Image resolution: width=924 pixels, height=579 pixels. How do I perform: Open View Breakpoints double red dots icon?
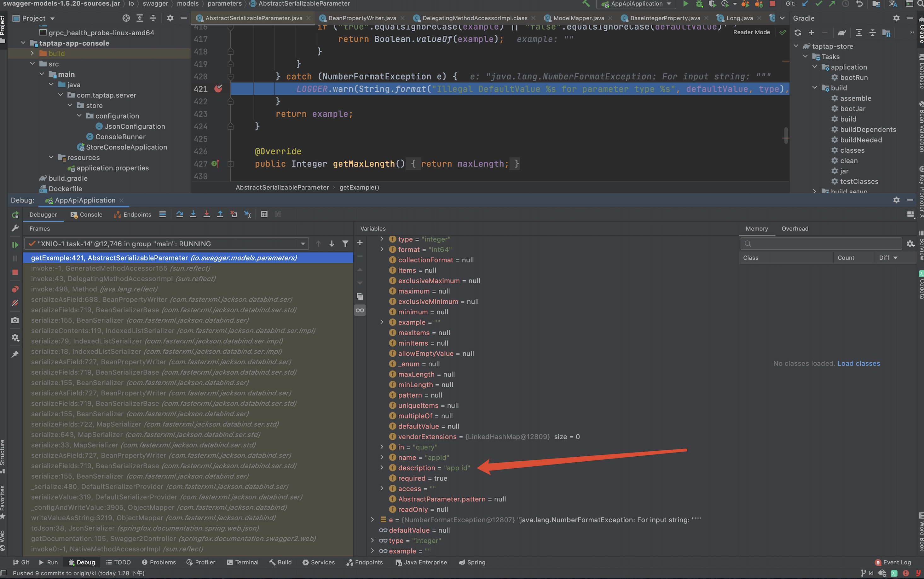[x=15, y=289]
